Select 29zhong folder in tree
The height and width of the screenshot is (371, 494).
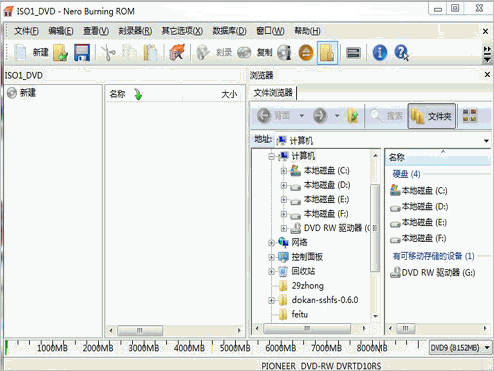[x=301, y=286]
